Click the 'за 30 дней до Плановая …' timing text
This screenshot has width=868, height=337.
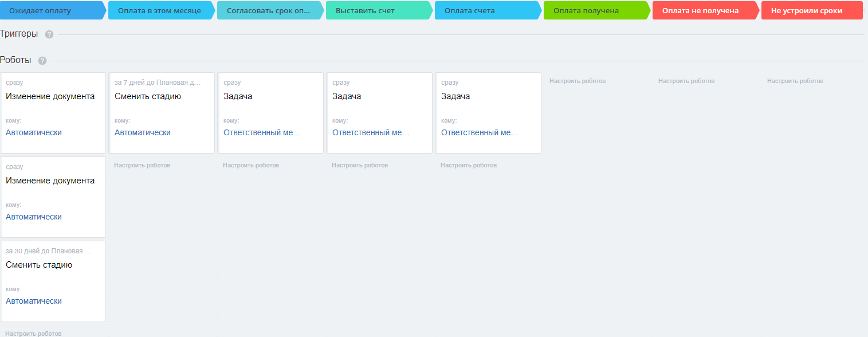pos(49,251)
